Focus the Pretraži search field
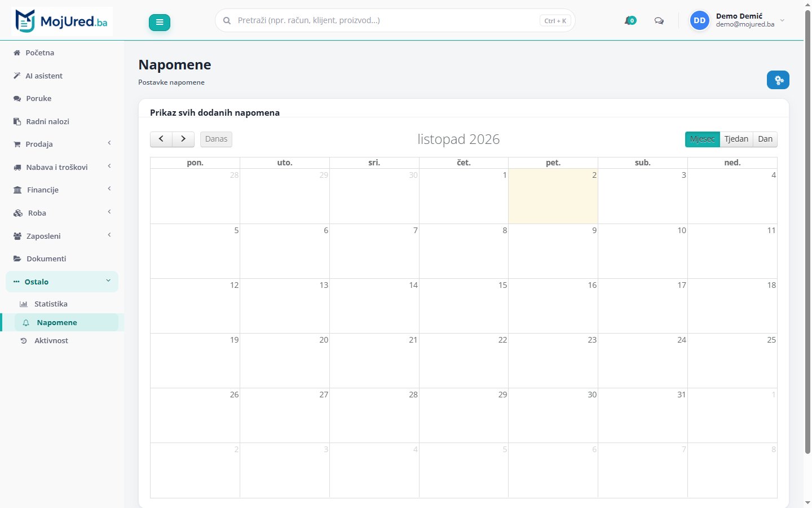 (x=395, y=20)
